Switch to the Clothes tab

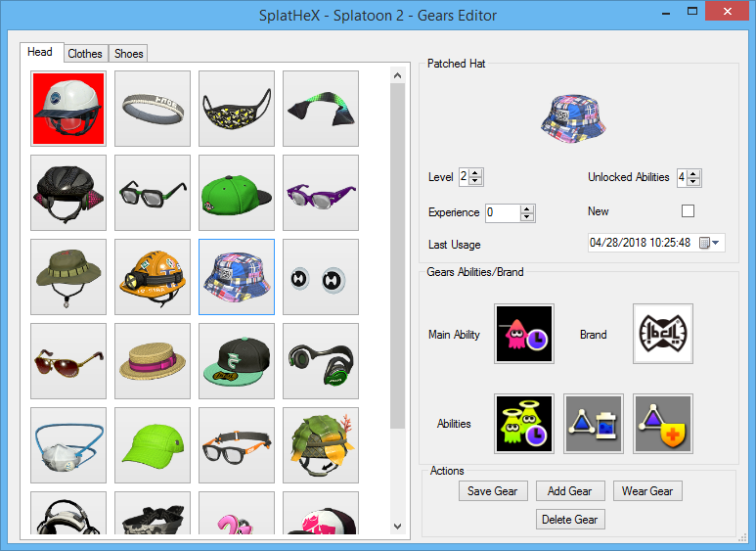click(x=85, y=54)
